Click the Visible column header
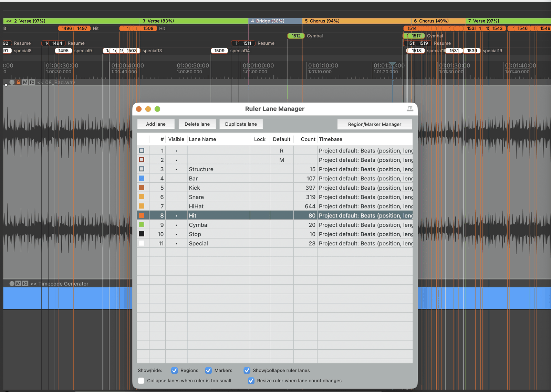 pyautogui.click(x=176, y=139)
